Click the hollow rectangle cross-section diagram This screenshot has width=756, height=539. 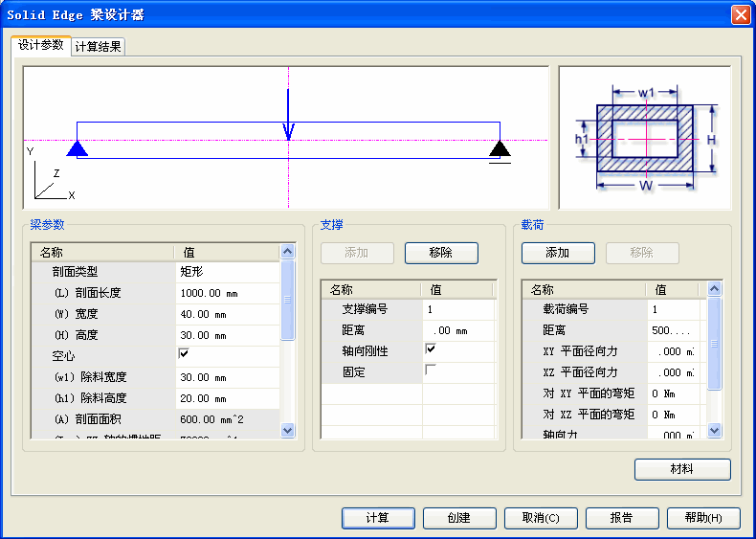(x=645, y=138)
